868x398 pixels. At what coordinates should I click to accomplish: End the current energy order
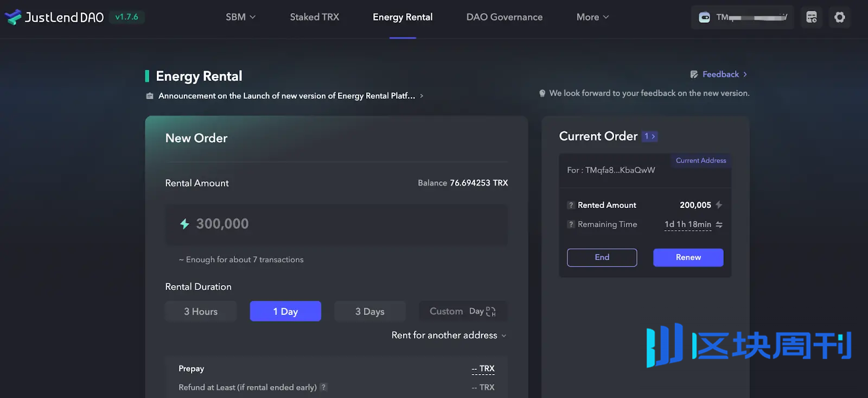(x=602, y=257)
